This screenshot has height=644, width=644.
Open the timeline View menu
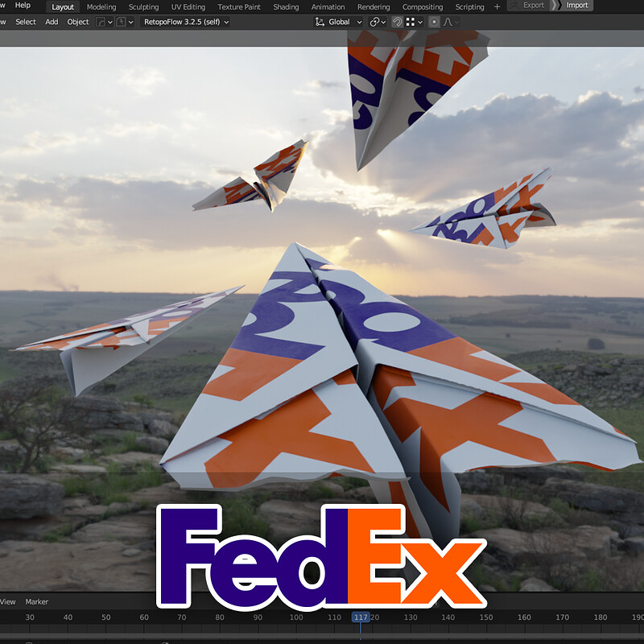click(x=8, y=601)
